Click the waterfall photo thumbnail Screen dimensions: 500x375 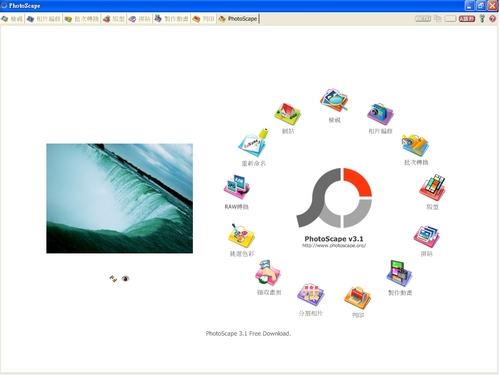point(119,198)
